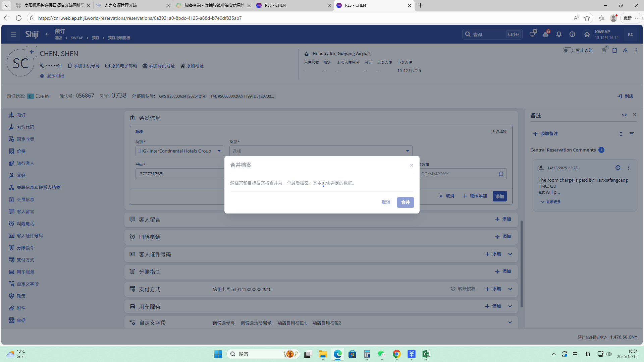Viewport: 644px width, 362px height.
Task: Toggle the 禁止入账 switch
Action: pos(568,50)
